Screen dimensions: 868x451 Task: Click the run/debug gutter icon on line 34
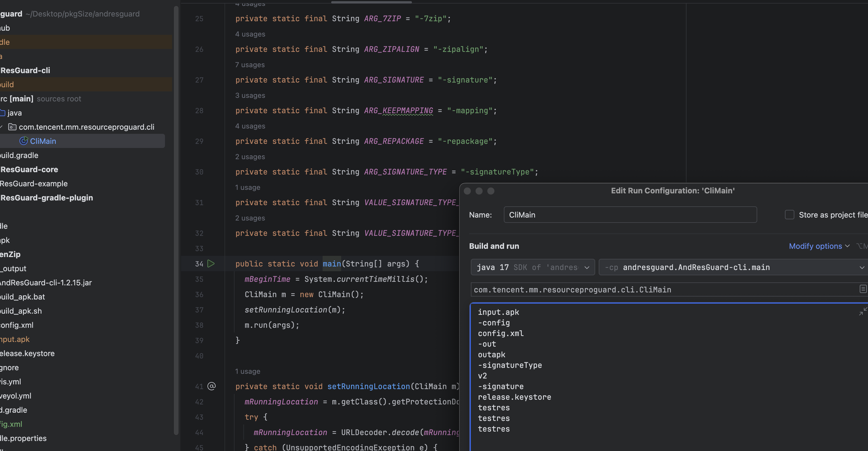click(x=211, y=263)
